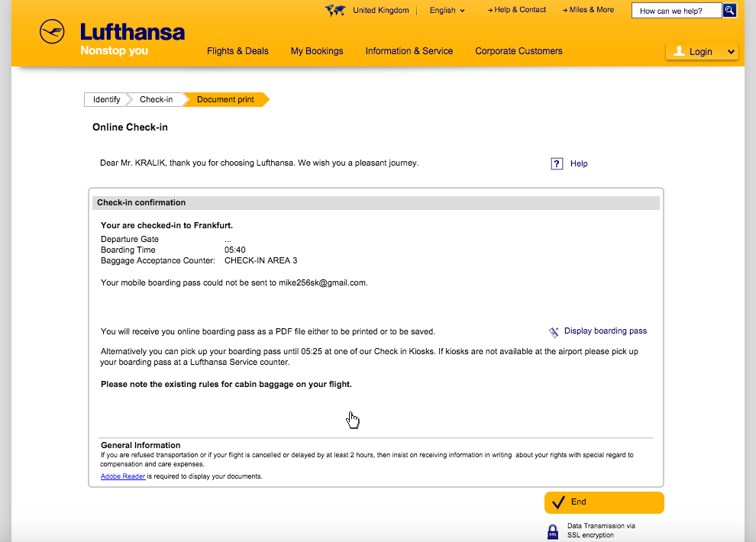Image resolution: width=756 pixels, height=542 pixels.
Task: Click the Help link text
Action: coord(579,164)
